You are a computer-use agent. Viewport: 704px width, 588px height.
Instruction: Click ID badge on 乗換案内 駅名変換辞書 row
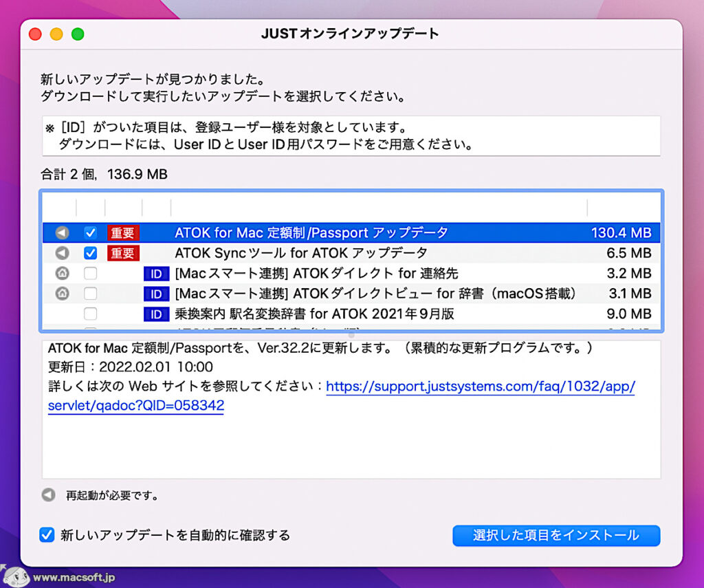click(156, 314)
